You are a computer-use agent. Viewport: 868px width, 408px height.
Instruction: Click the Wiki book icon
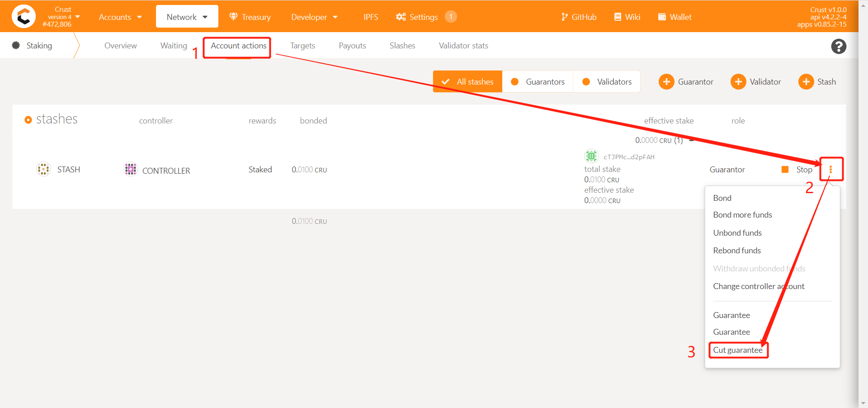point(618,17)
